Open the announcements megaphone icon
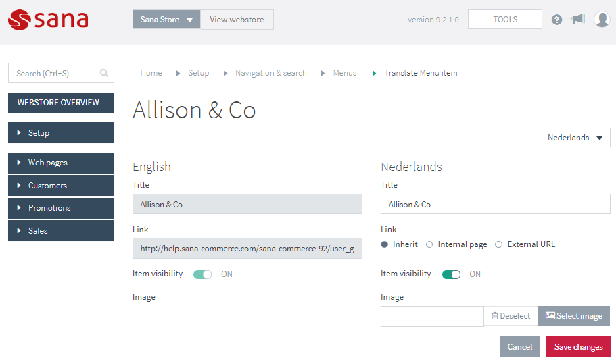 (x=577, y=19)
